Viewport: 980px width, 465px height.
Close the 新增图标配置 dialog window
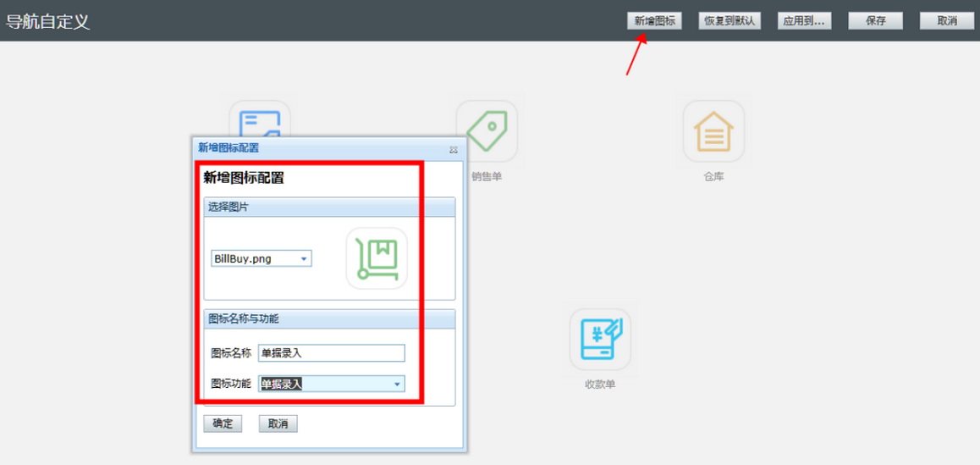pyautogui.click(x=454, y=148)
